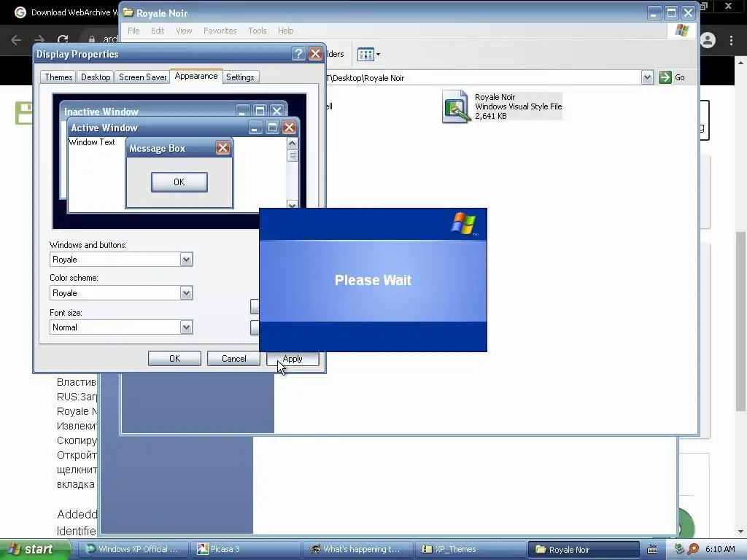The image size is (747, 560).
Task: Click the browser back arrow
Action: point(16,39)
